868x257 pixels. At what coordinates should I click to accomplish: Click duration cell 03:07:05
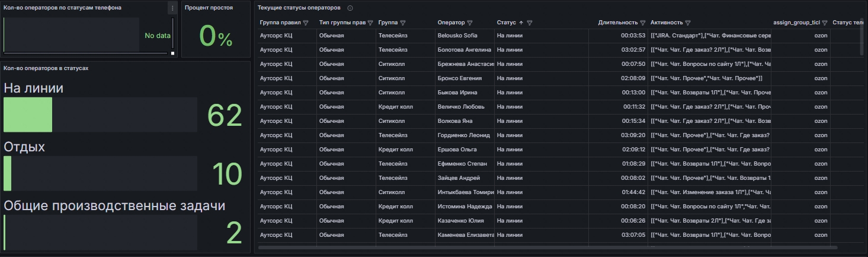click(619, 235)
